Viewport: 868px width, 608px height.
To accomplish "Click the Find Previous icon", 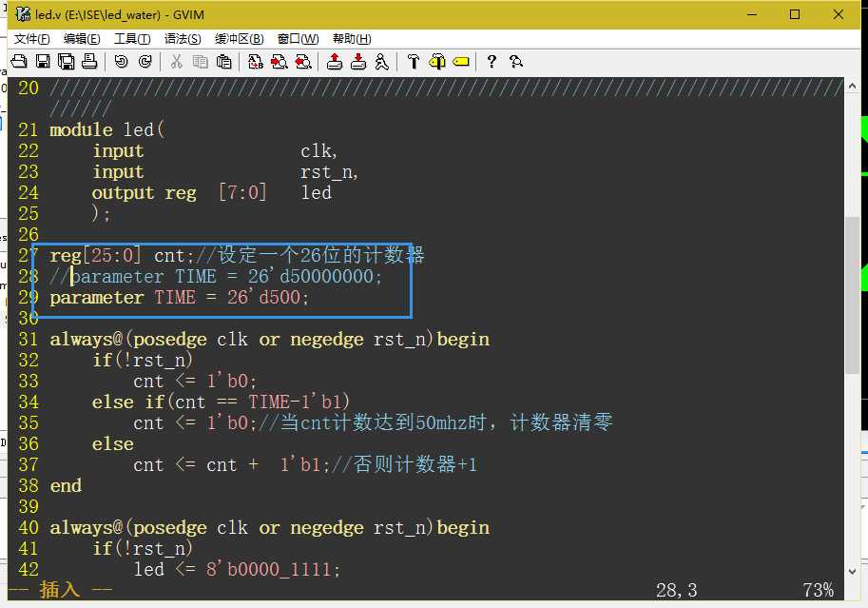I will pyautogui.click(x=303, y=61).
